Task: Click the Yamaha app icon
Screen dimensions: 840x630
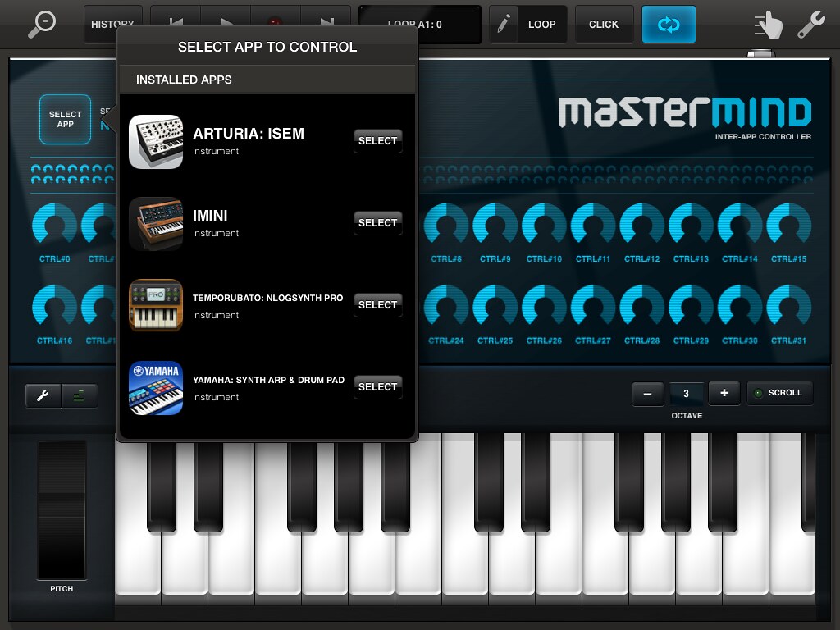Action: [156, 388]
